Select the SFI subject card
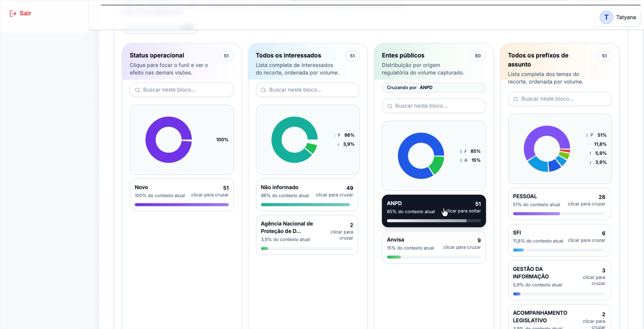The width and height of the screenshot is (644, 329). [x=559, y=240]
